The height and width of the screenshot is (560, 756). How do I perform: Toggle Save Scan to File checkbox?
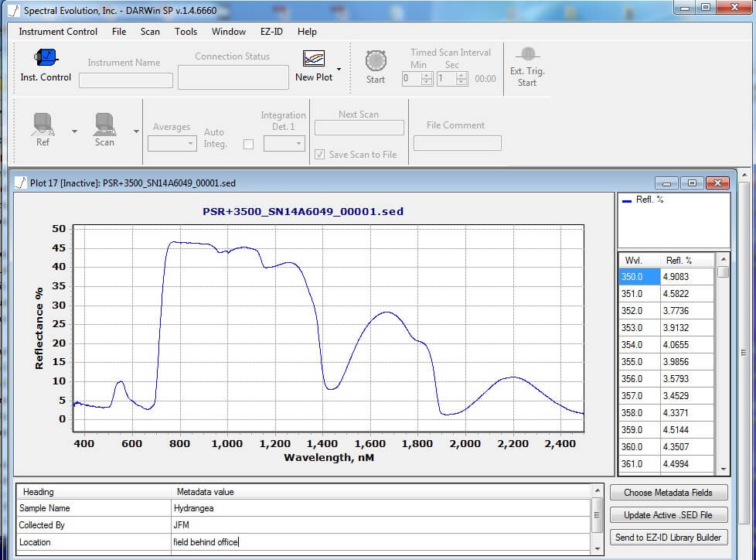pos(320,155)
